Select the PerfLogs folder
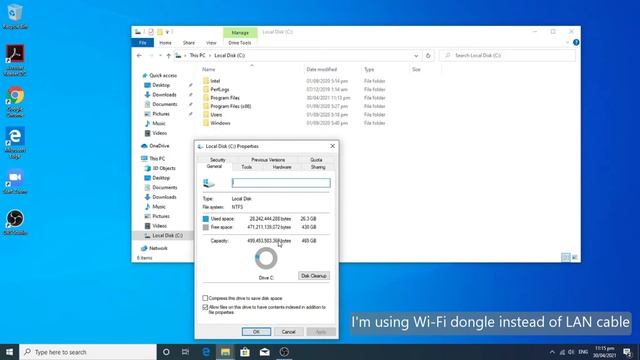 [x=220, y=89]
